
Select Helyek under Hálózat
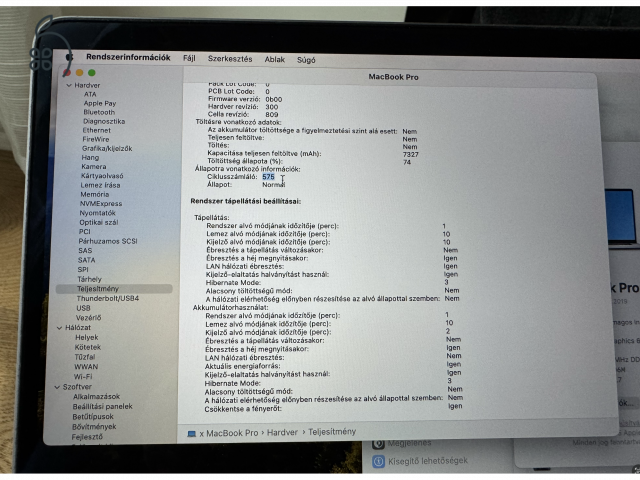pos(87,338)
